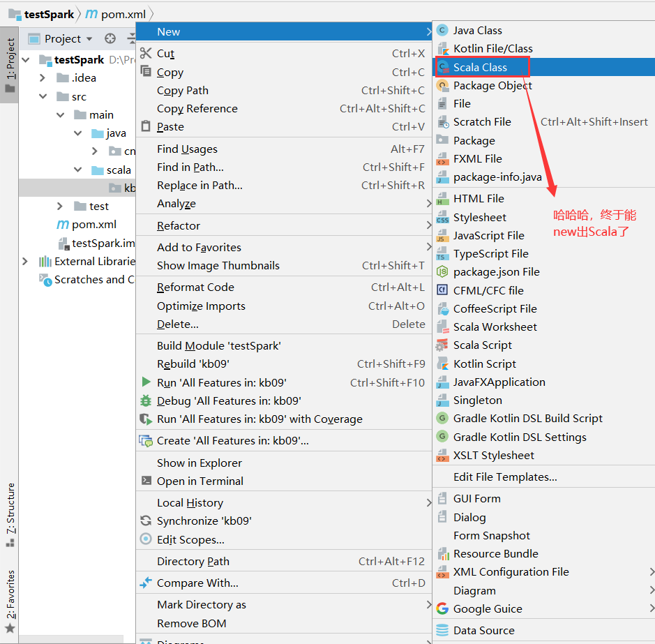Click the Stylesheet CSS icon

[442, 217]
